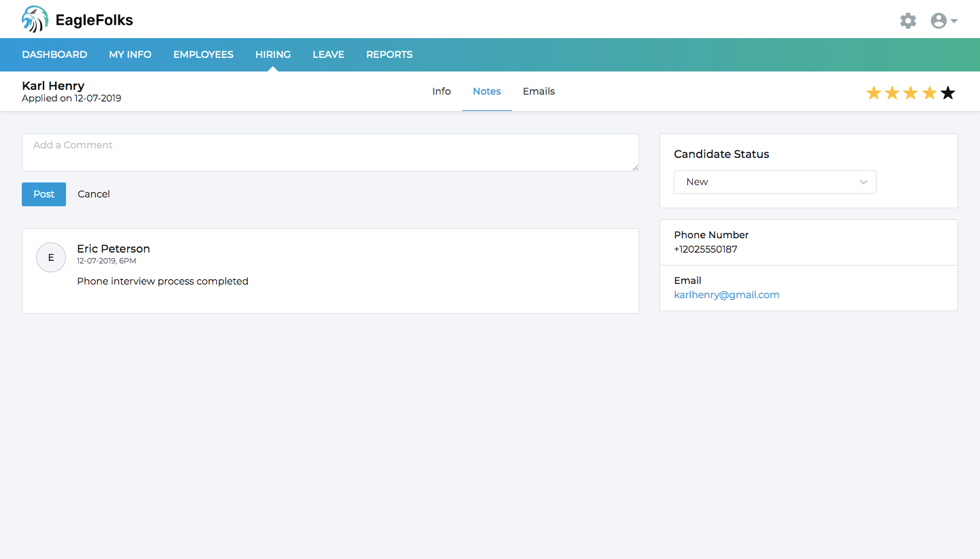Switch to the Info tab

[x=442, y=91]
